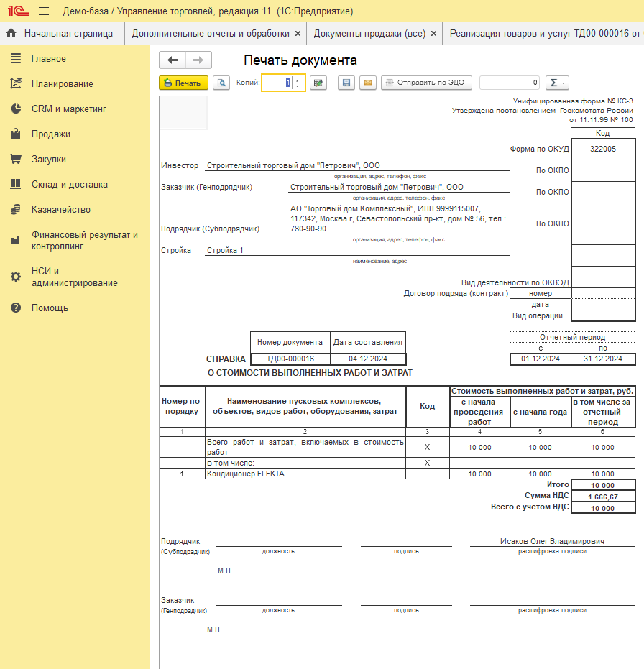Save document with the floppy disk icon

click(346, 83)
